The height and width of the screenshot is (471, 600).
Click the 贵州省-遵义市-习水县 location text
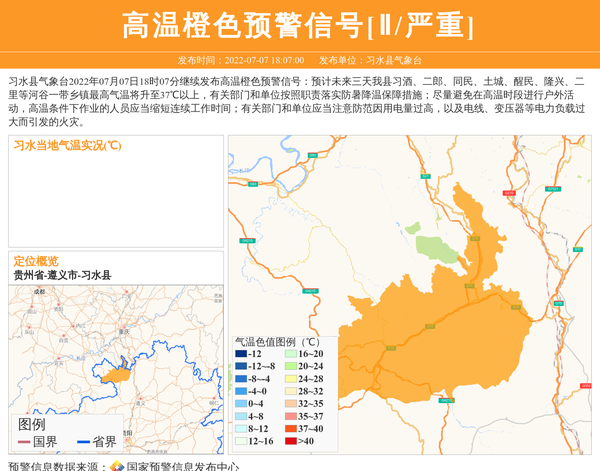62,275
